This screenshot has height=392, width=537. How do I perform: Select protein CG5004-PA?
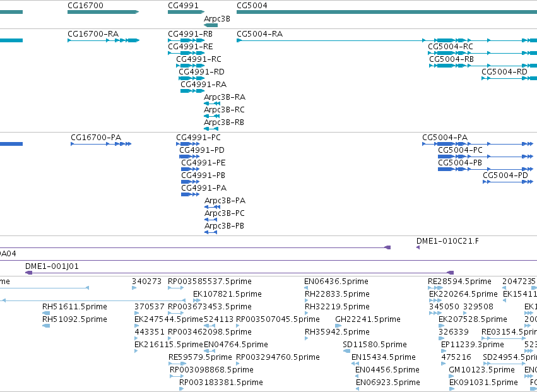click(x=444, y=138)
